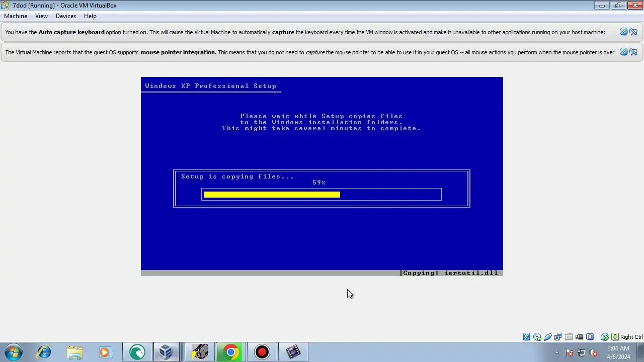Click the yellow setup progress bar
Screen dimensions: 644x362
point(272,195)
